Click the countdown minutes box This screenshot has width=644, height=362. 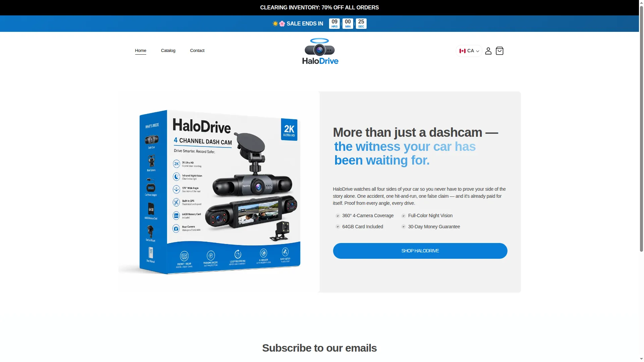348,24
